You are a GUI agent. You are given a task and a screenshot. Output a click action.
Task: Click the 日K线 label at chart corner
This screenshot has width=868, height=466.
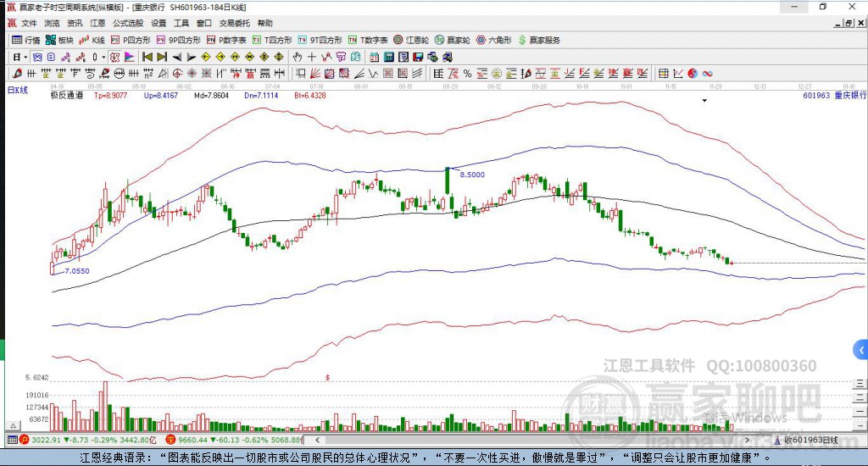click(17, 90)
